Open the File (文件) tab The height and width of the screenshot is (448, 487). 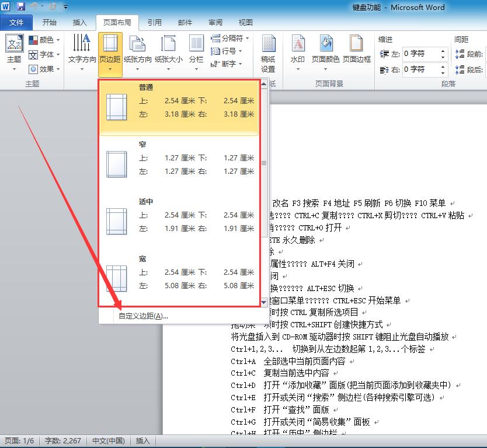16,22
